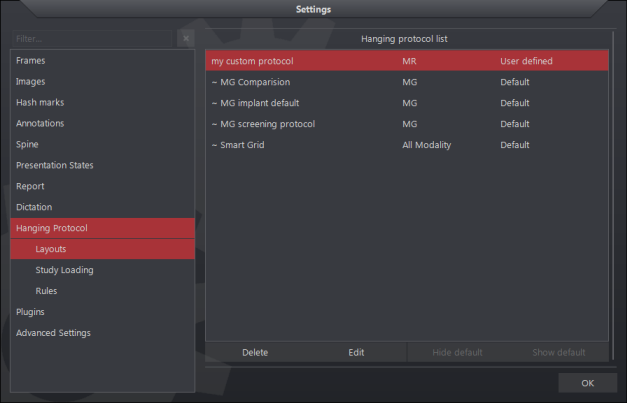
Task: Go to Advanced Settings
Action: [53, 333]
